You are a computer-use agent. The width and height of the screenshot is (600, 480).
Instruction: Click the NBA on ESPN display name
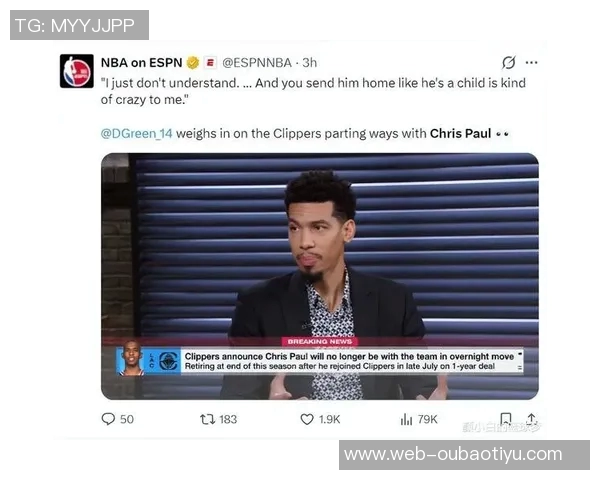[142, 62]
